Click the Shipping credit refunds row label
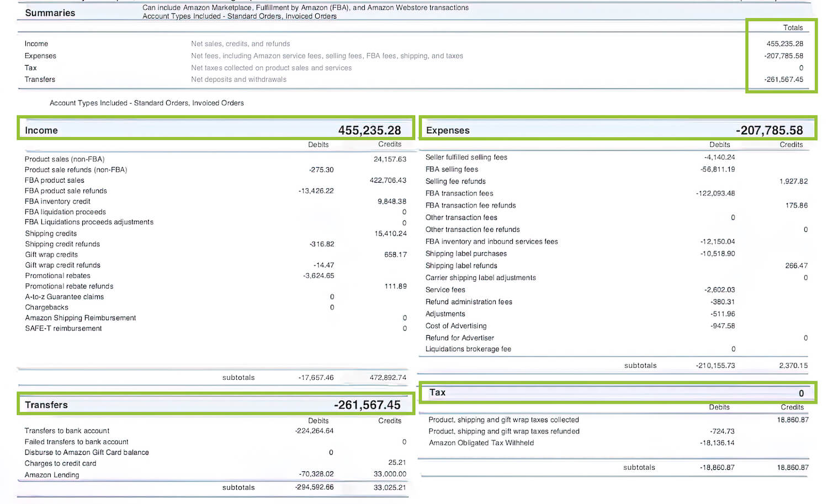This screenshot has height=504, width=828. coord(62,244)
